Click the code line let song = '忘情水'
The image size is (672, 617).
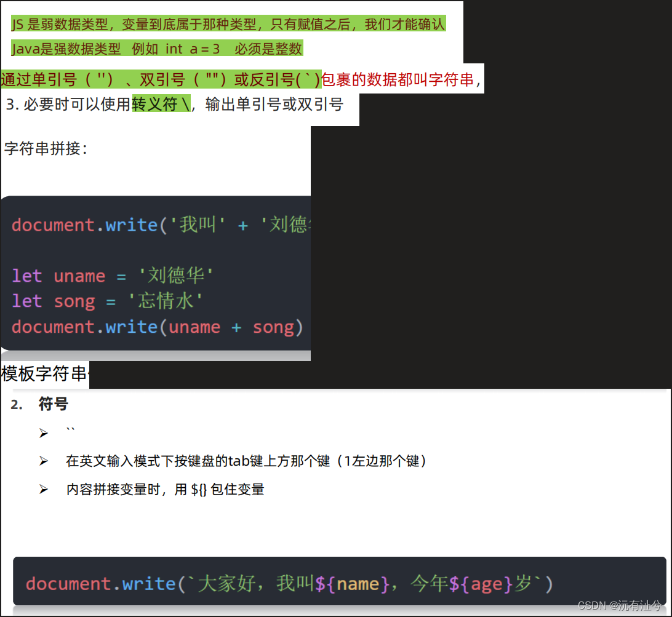(107, 301)
